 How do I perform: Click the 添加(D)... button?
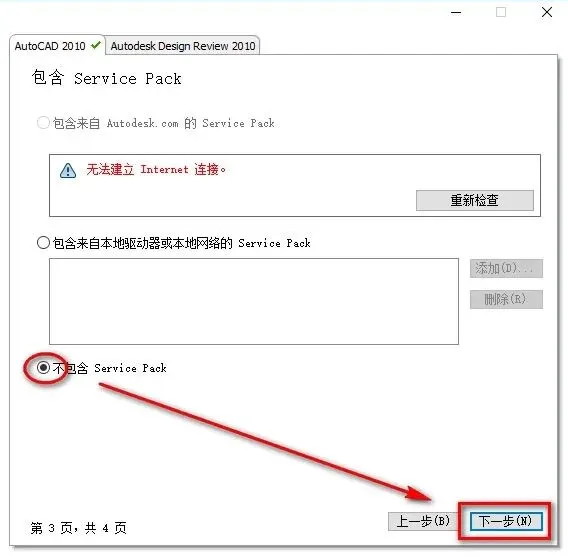pos(506,268)
